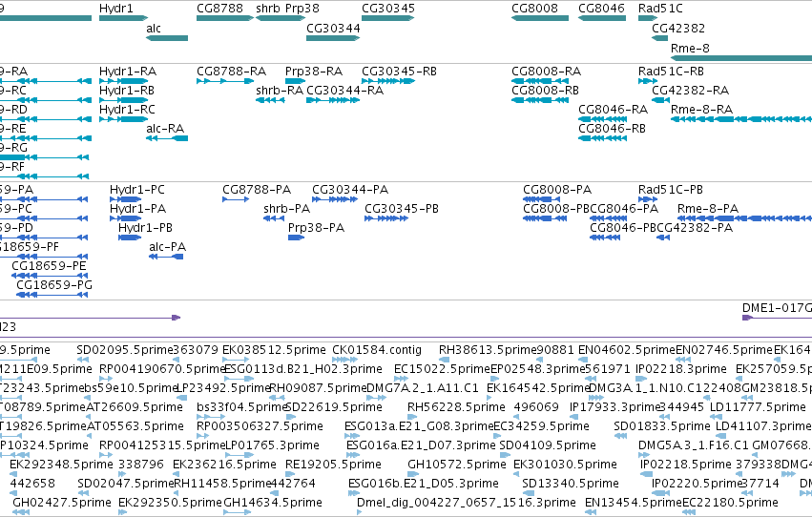Click the CG8046-PA protein label
812x517 pixels.
pyautogui.click(x=624, y=209)
